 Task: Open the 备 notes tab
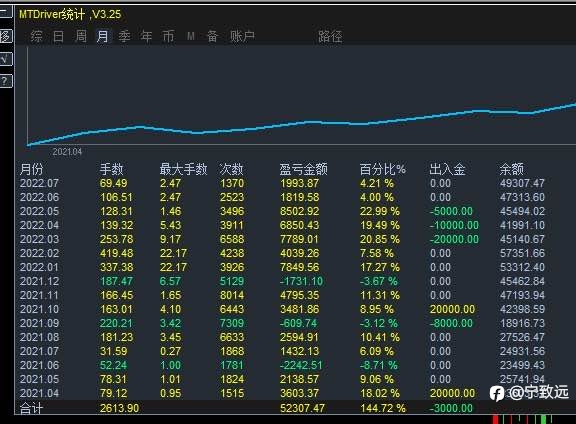click(x=213, y=36)
